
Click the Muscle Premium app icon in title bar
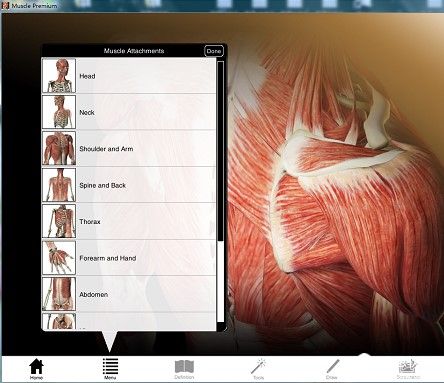(5, 5)
